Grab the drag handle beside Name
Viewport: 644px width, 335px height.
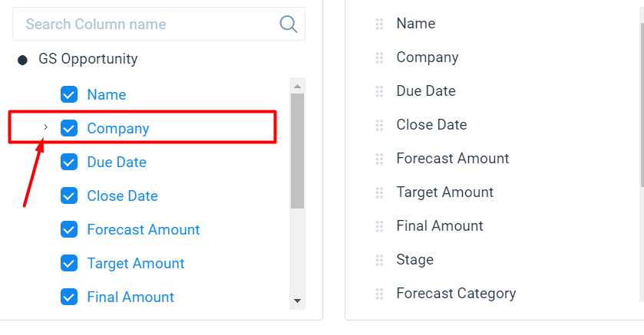point(379,24)
